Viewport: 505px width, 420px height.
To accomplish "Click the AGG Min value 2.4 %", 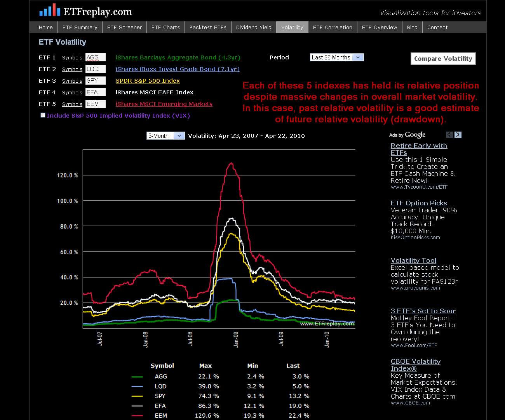I will point(256,377).
